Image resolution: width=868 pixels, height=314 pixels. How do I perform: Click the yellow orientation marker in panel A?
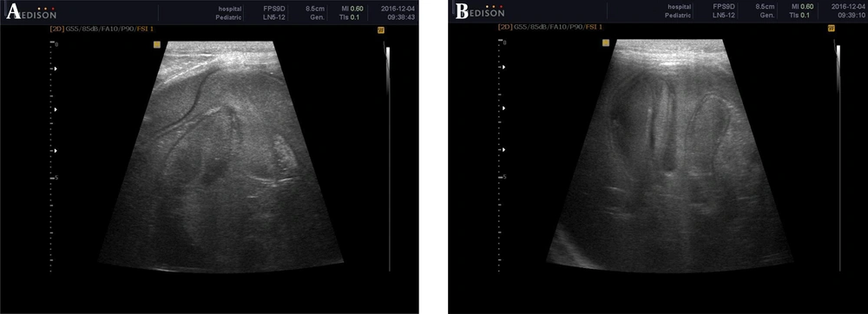156,45
